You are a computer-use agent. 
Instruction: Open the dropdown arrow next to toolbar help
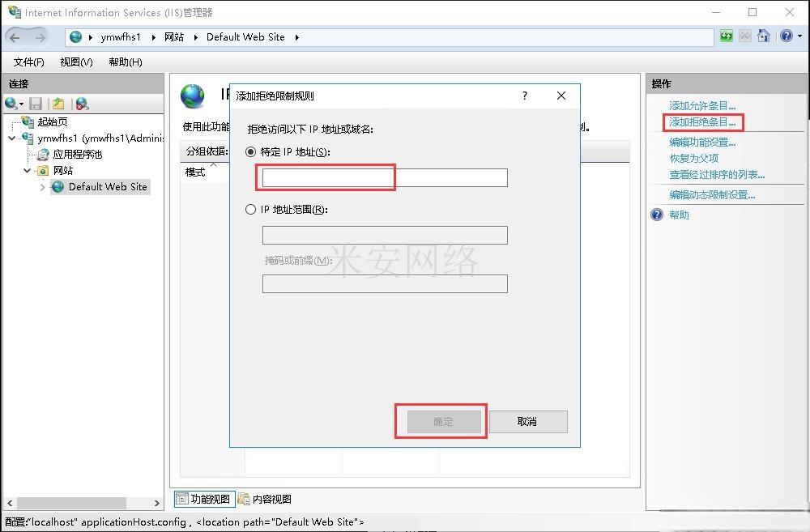tap(799, 36)
